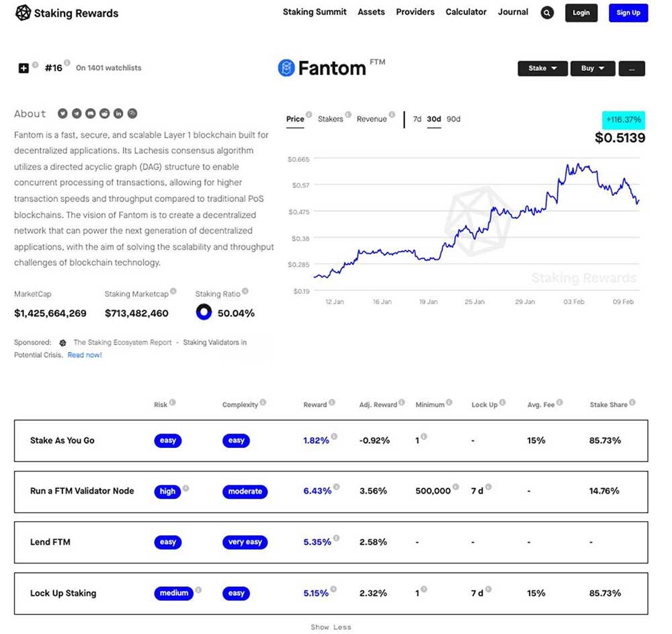Click the 5.15% reward value
672x634 pixels.
[x=316, y=593]
